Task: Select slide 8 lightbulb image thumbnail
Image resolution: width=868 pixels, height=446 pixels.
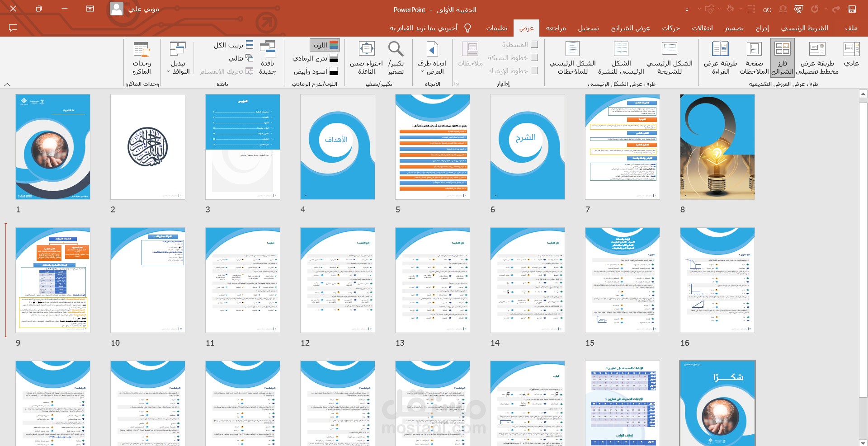Action: (717, 147)
